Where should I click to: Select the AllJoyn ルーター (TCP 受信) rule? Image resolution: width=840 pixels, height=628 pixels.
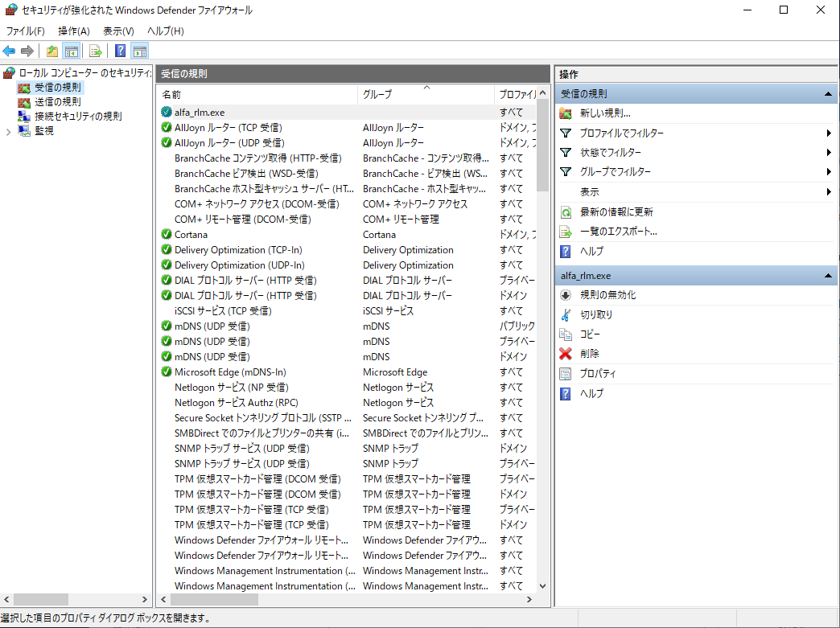pos(348,127)
